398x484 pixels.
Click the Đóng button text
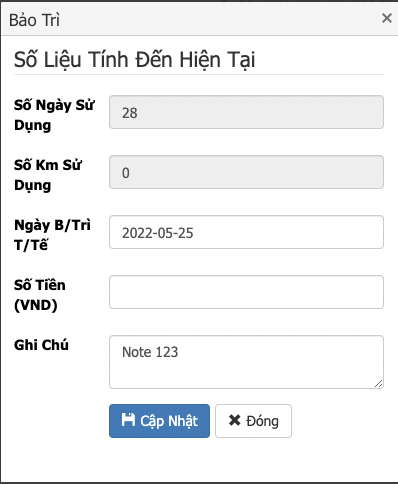pyautogui.click(x=262, y=421)
